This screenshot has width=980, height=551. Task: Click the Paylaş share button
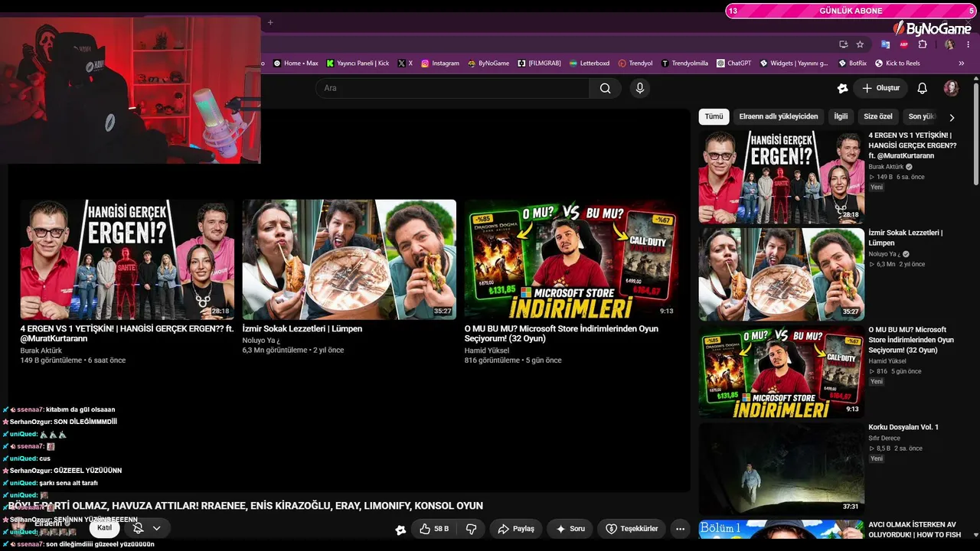516,529
